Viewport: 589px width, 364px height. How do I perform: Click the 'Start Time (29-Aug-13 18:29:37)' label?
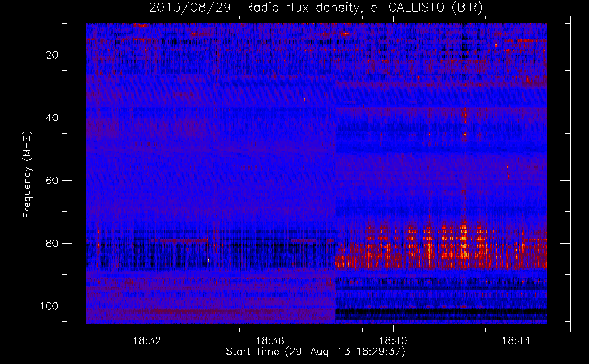pos(316,352)
